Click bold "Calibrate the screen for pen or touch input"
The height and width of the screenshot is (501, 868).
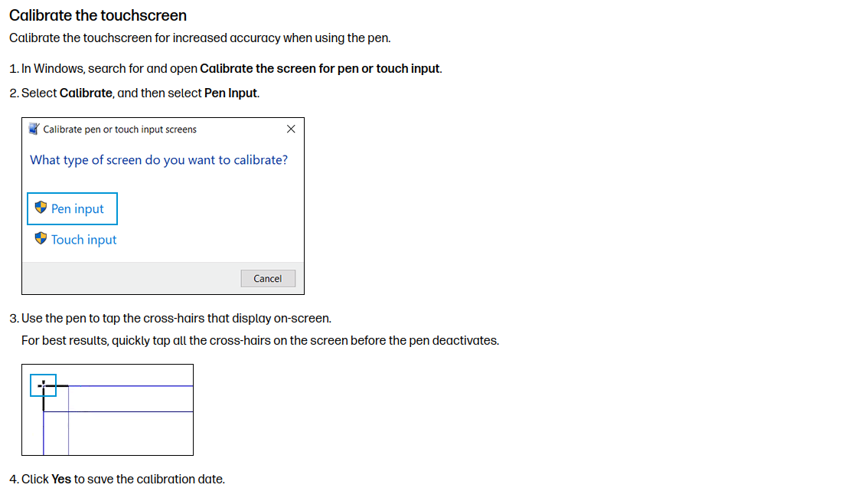pos(320,69)
